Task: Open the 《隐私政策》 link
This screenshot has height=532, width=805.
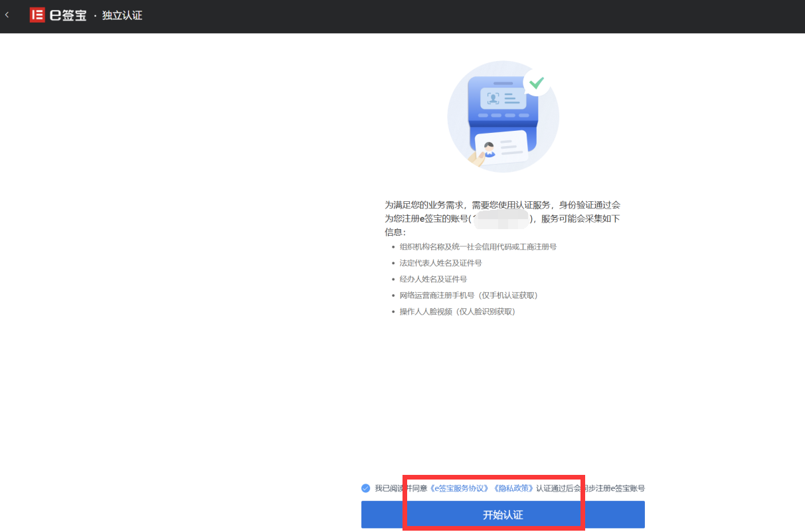Action: pos(514,488)
